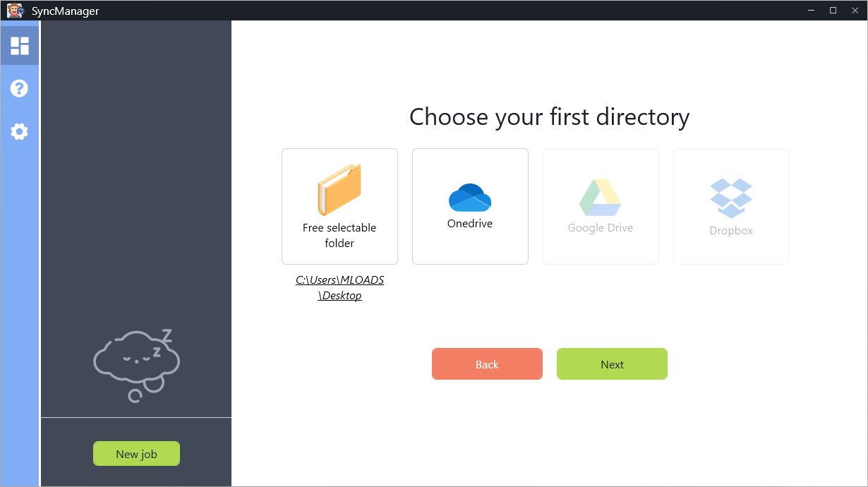
Task: Choose Google Drive as sync source
Action: pos(601,206)
